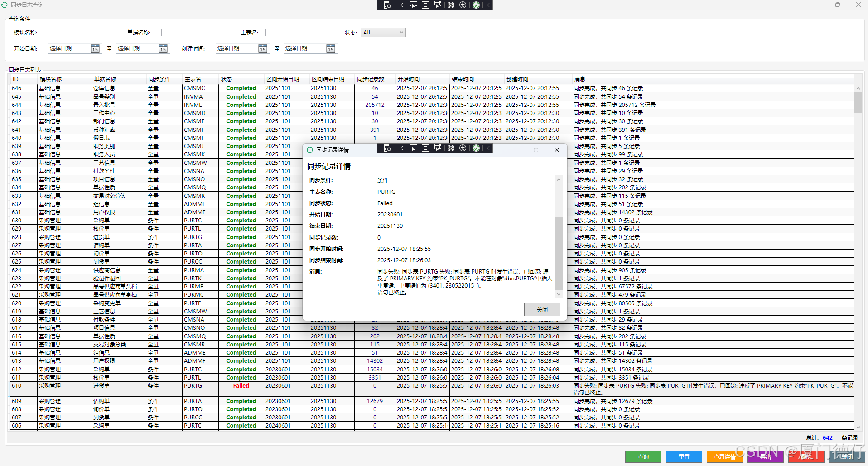
Task: Toggle Track Focused Element icon in detail dialog's debug toolbar
Action: click(437, 148)
